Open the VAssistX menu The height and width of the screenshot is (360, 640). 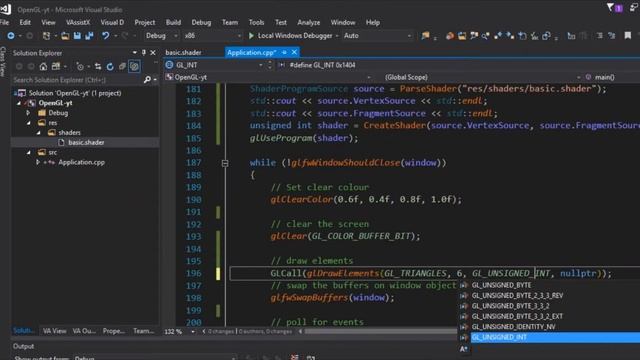pyautogui.click(x=78, y=22)
